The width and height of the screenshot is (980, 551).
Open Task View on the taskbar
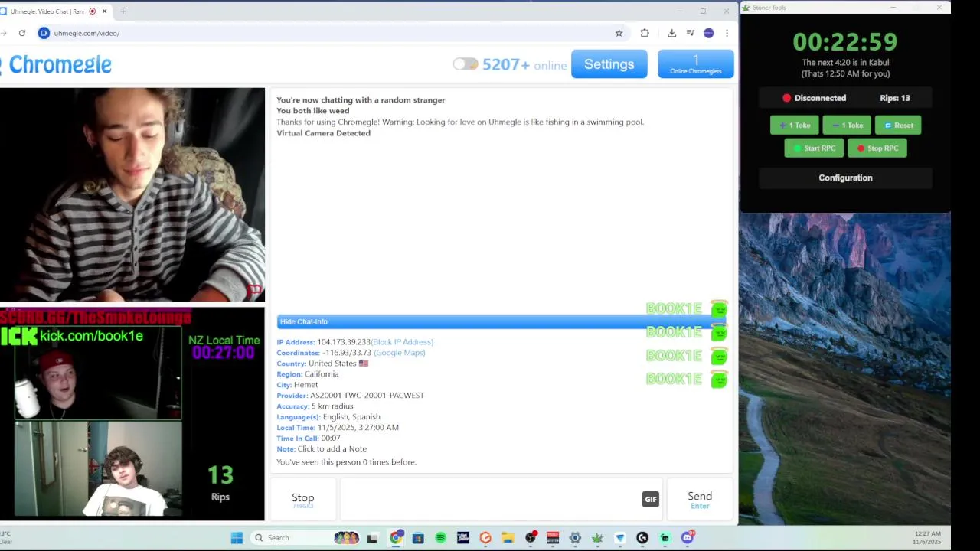(372, 538)
